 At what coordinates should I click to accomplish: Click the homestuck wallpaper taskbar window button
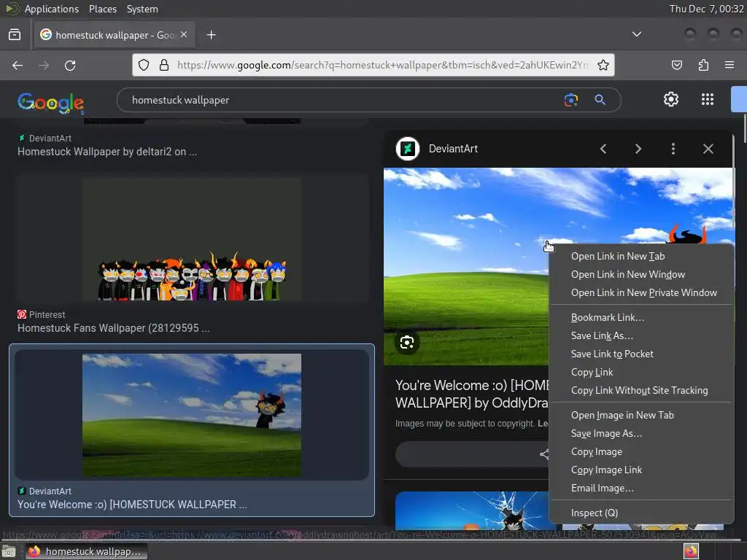(x=86, y=551)
